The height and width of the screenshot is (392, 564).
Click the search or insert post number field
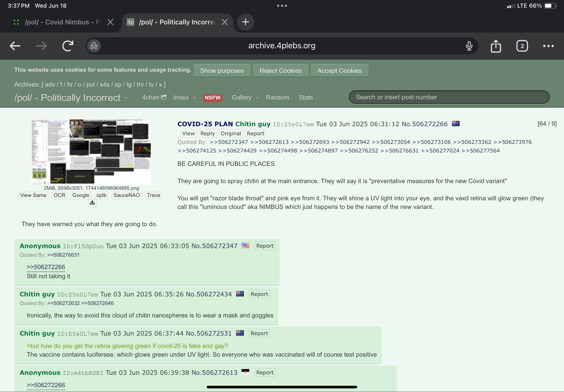click(449, 97)
